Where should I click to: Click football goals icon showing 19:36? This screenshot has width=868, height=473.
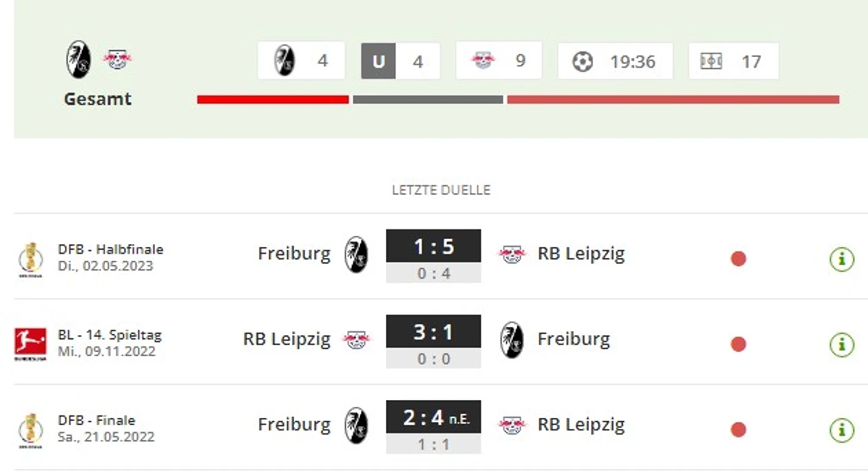583,61
